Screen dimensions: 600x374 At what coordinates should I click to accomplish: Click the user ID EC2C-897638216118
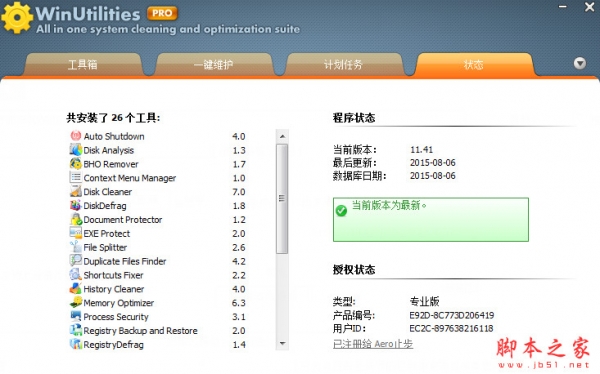[x=451, y=328]
